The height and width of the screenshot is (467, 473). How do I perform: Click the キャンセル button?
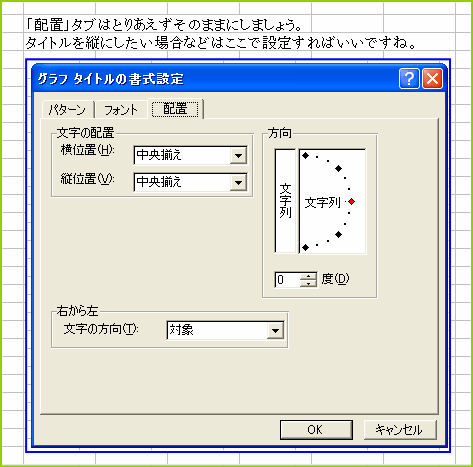[x=400, y=430]
